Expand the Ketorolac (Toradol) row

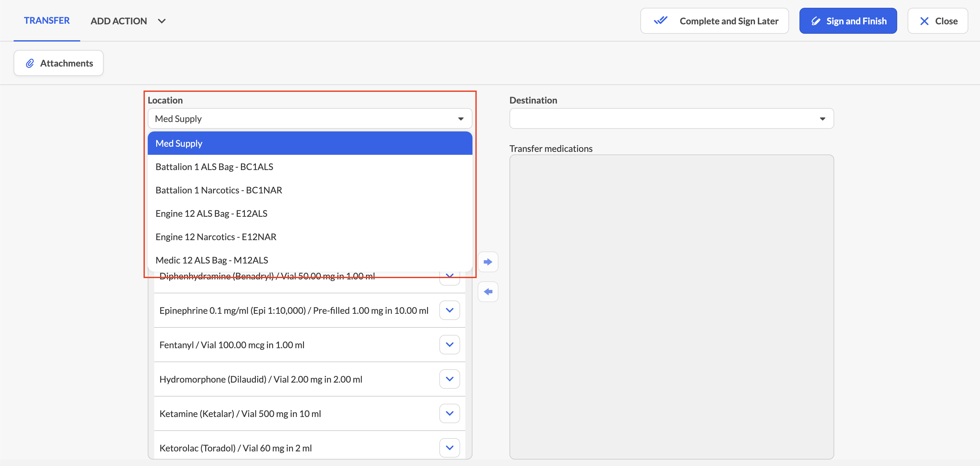pyautogui.click(x=449, y=448)
